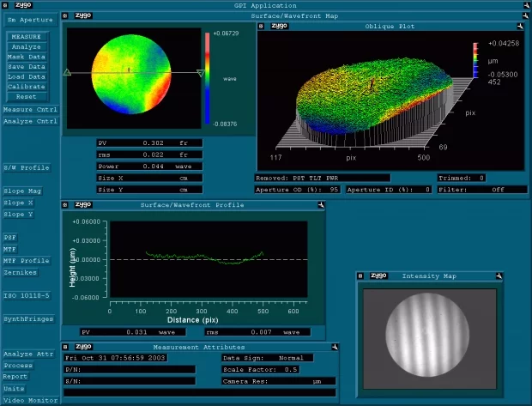This screenshot has width=532, height=406.
Task: Open the Measure Cntrl panel
Action: click(29, 110)
